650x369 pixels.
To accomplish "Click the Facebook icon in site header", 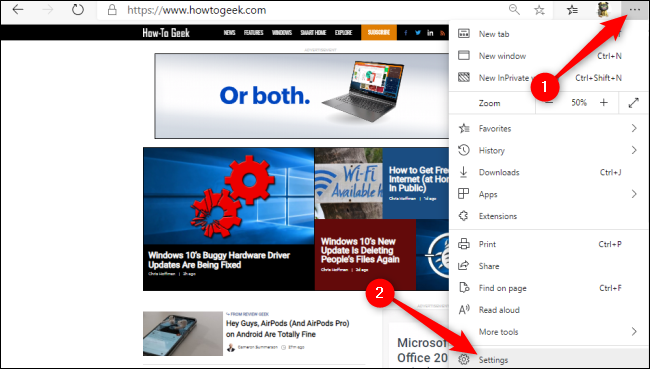I will [x=405, y=33].
